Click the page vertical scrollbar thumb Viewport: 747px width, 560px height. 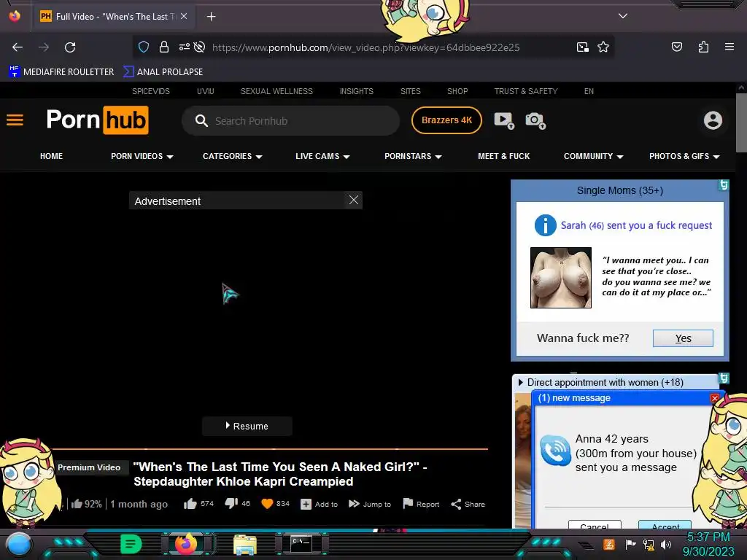(741, 122)
